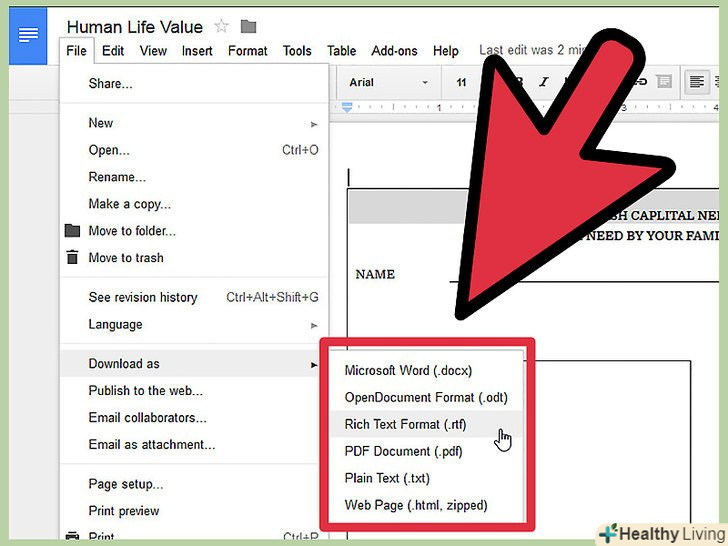
Task: Click the Google Docs home icon
Action: (28, 35)
